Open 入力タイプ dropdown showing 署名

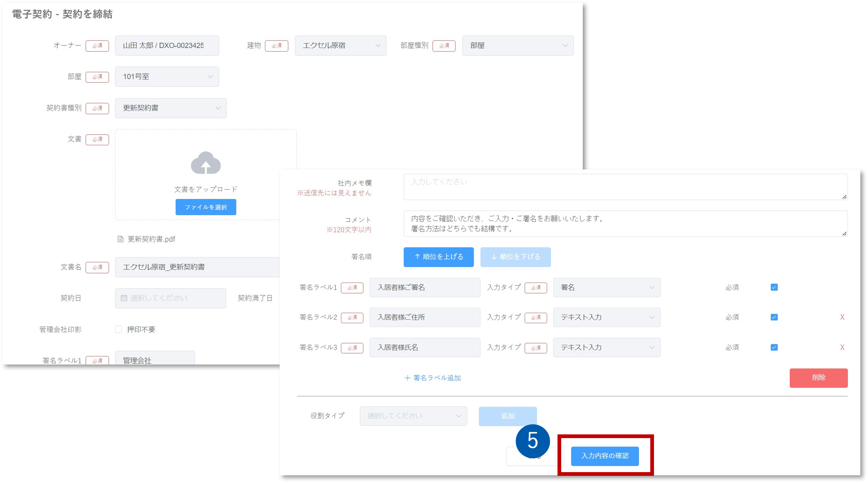(606, 288)
